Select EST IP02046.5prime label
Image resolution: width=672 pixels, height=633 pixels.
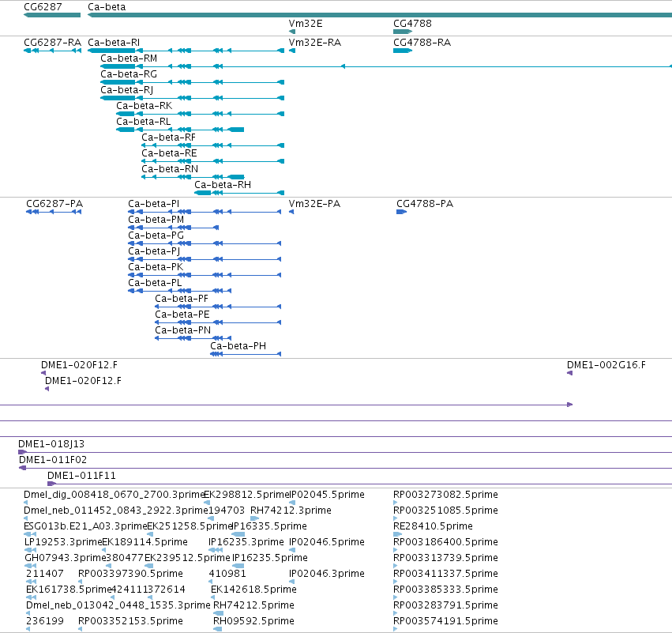327,542
